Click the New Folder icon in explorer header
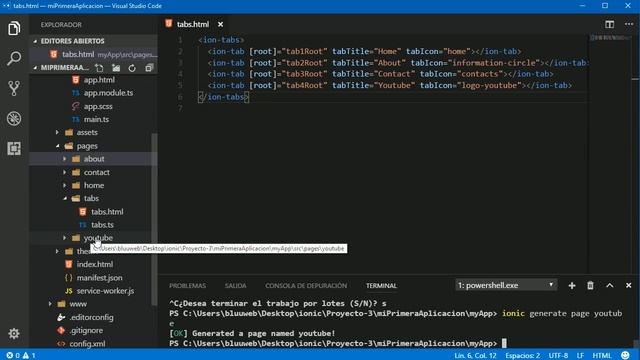This screenshot has width=640, height=360. point(116,68)
